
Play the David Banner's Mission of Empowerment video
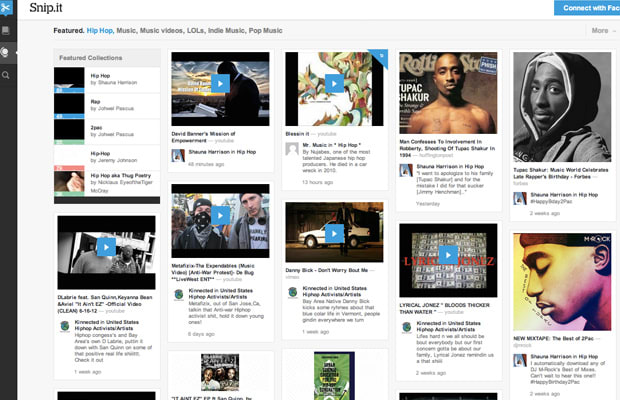[x=220, y=83]
